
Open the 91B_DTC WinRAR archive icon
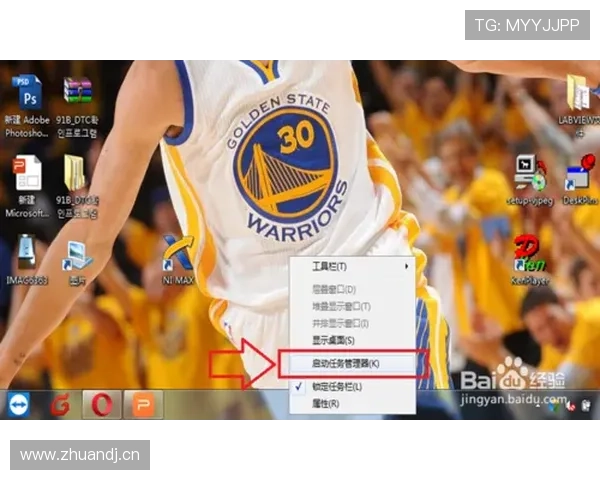click(x=78, y=91)
